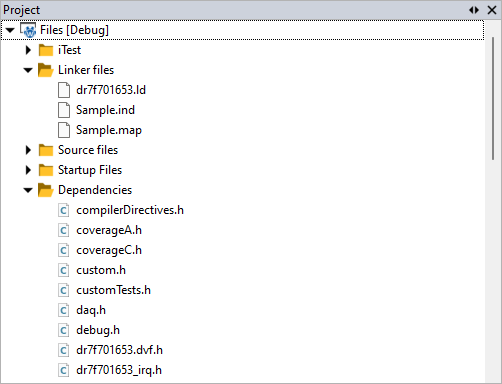Select dr7f701653_irq.h header file
502x384 pixels.
click(x=119, y=371)
